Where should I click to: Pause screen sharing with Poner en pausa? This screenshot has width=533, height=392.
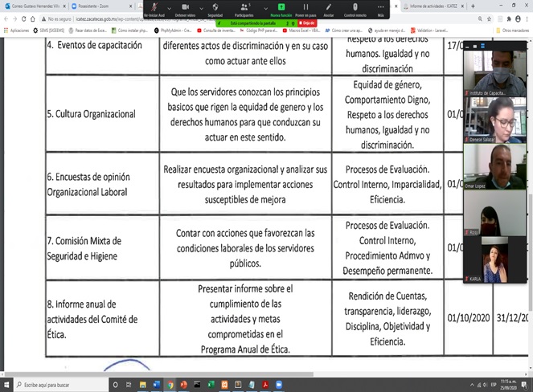[x=305, y=9]
